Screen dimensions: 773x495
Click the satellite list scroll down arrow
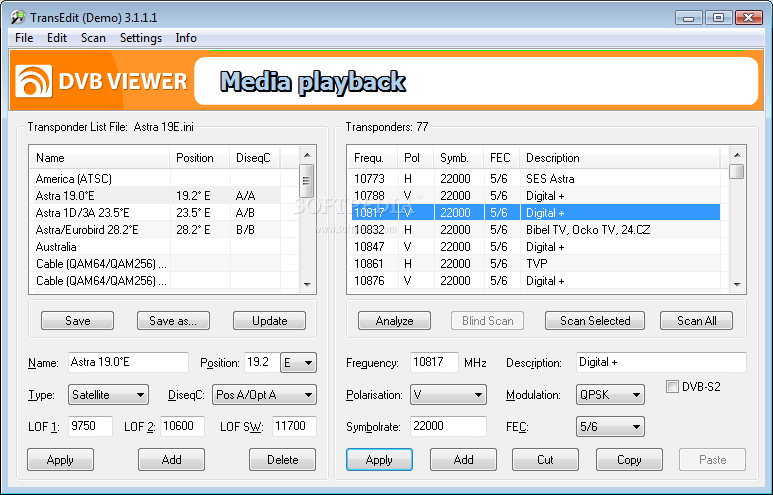307,284
